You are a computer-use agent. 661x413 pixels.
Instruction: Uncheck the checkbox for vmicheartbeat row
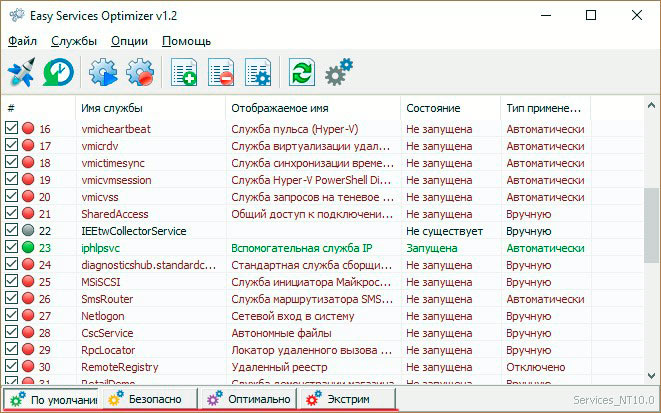tap(11, 128)
